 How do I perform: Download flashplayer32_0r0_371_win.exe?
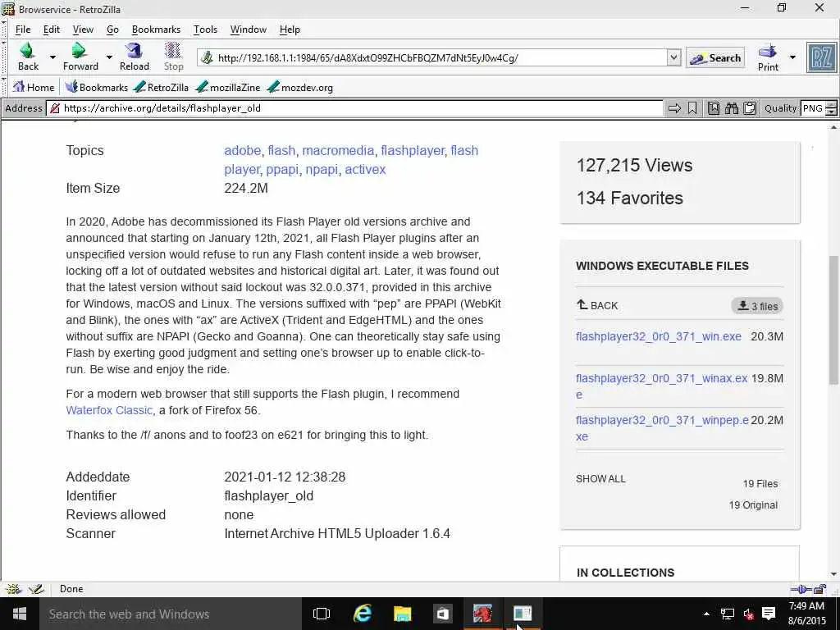(659, 336)
